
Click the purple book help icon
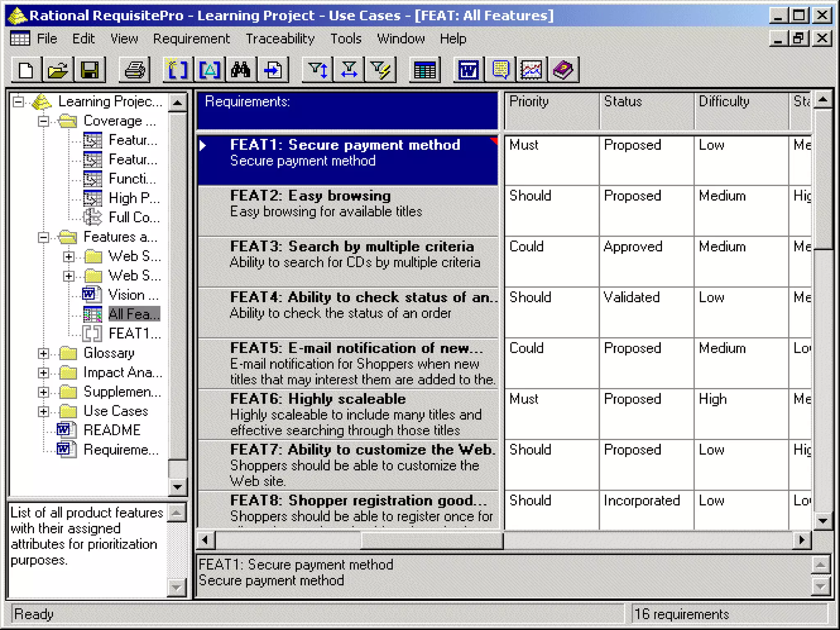click(563, 70)
